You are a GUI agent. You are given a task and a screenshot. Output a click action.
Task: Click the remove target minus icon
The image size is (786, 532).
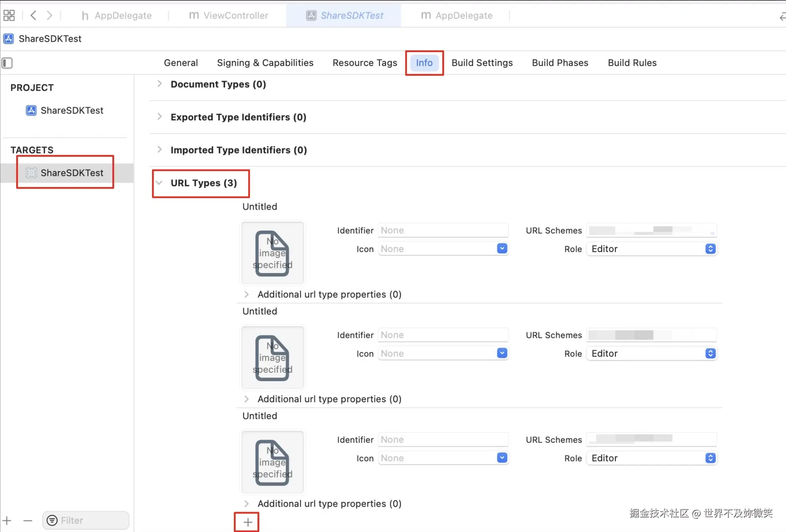point(27,520)
